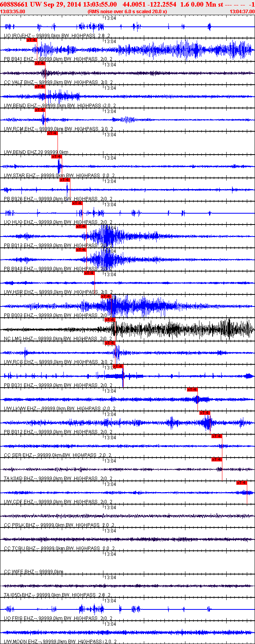Click the event ID 60888661 header text
The image size is (255, 644).
coord(14,4)
